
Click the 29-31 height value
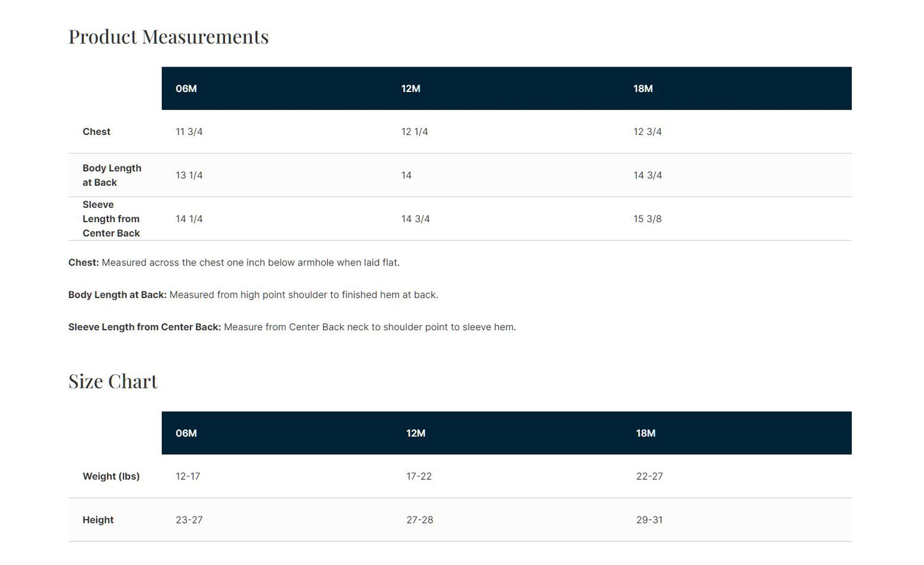(649, 520)
